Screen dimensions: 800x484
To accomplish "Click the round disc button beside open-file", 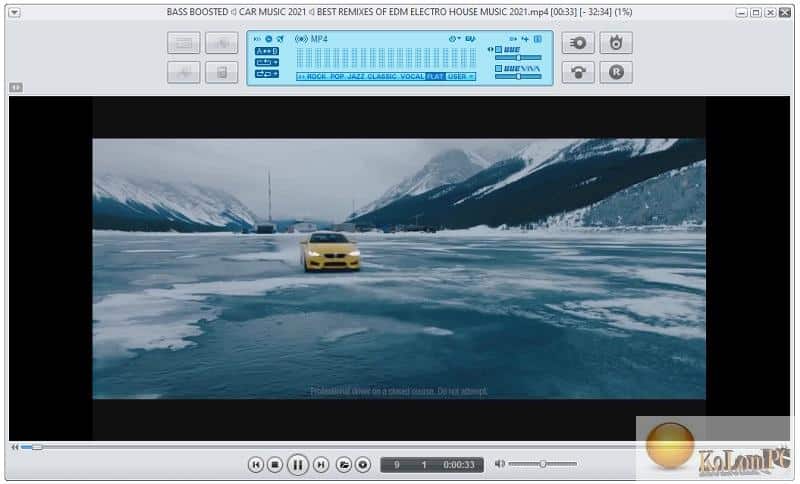I will 363,465.
